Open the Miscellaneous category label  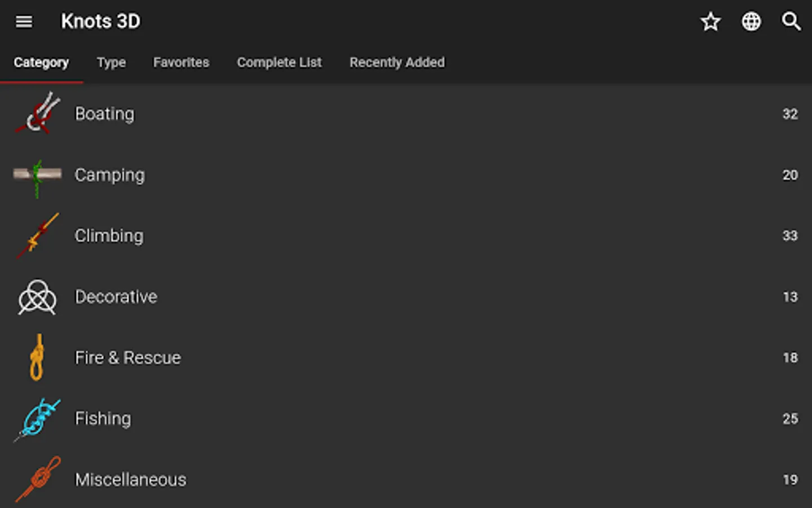coord(131,480)
